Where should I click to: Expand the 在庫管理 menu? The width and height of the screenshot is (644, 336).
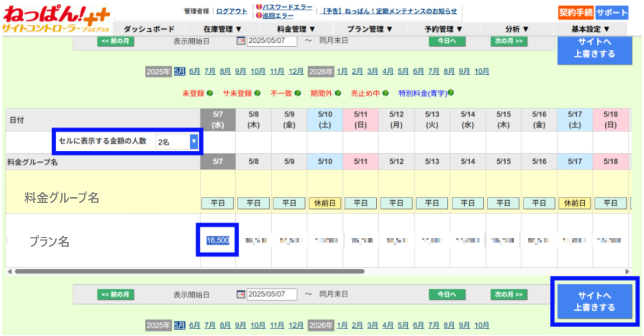tap(223, 29)
